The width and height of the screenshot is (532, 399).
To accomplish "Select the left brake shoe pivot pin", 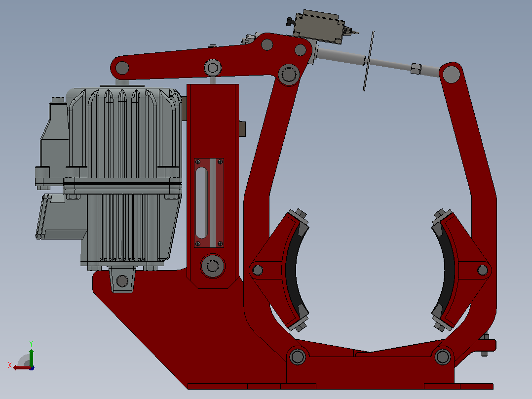I will pos(258,270).
